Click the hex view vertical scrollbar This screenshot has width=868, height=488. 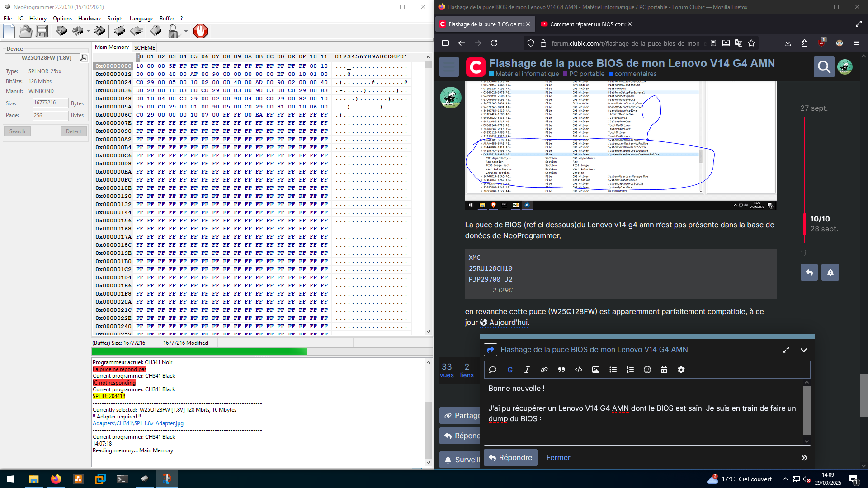click(428, 194)
